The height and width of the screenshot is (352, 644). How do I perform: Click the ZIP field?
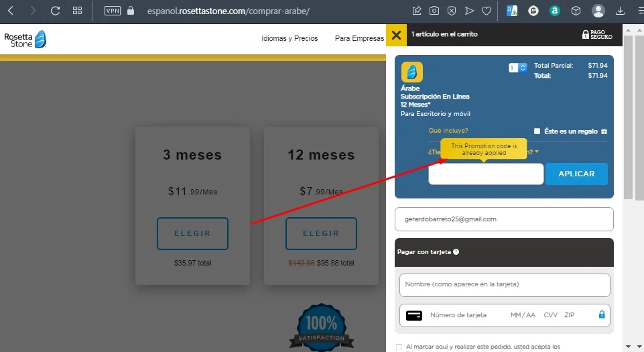click(x=569, y=315)
